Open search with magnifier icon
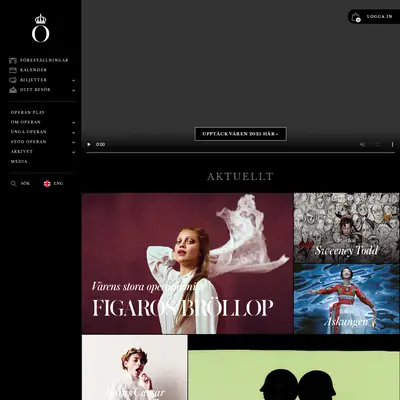The height and width of the screenshot is (400, 400). tap(13, 184)
